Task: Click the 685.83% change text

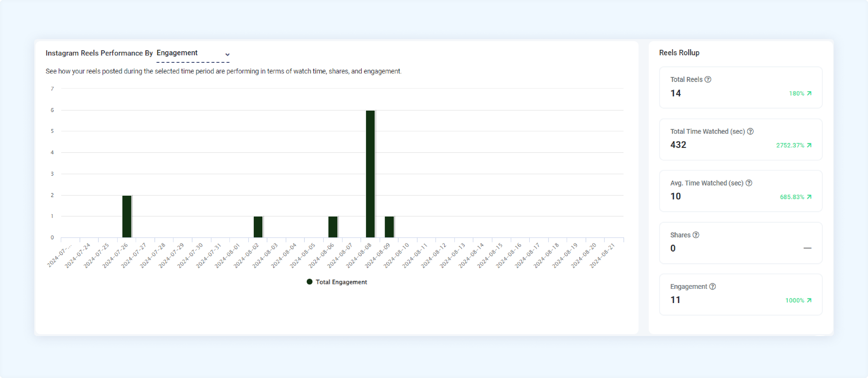Action: 792,197
